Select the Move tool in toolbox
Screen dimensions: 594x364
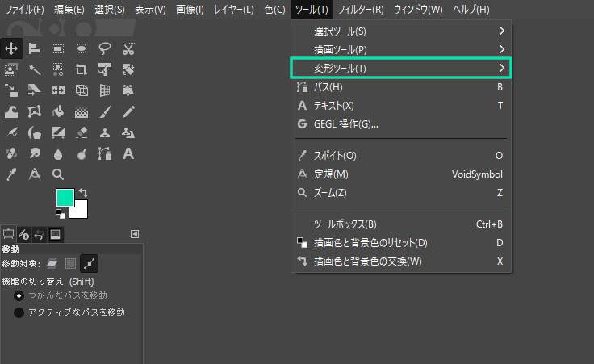(11, 48)
